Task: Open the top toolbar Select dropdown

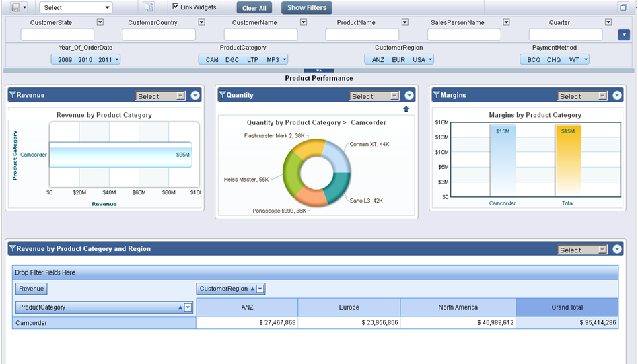Action: tap(76, 8)
